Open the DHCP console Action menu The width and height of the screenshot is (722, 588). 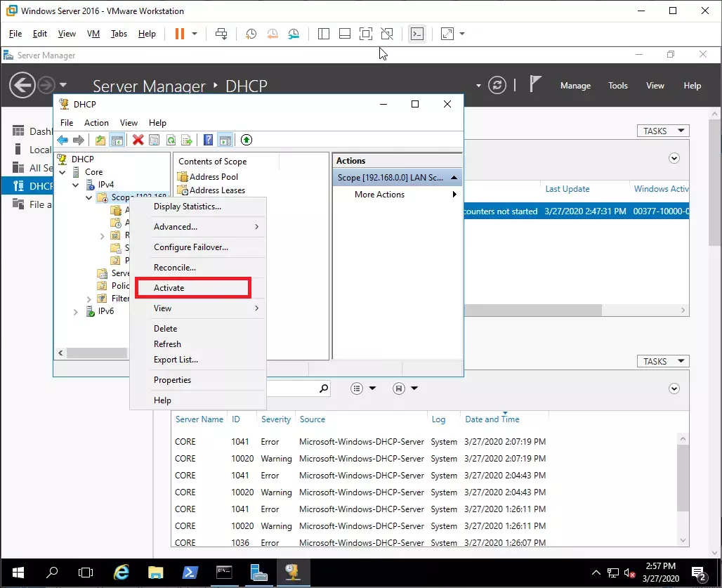click(x=96, y=123)
